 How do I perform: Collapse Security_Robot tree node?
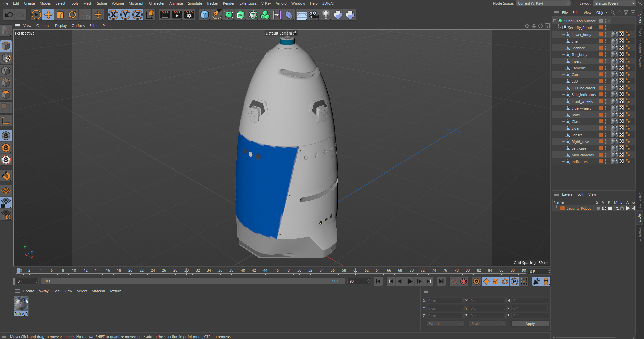(559, 27)
